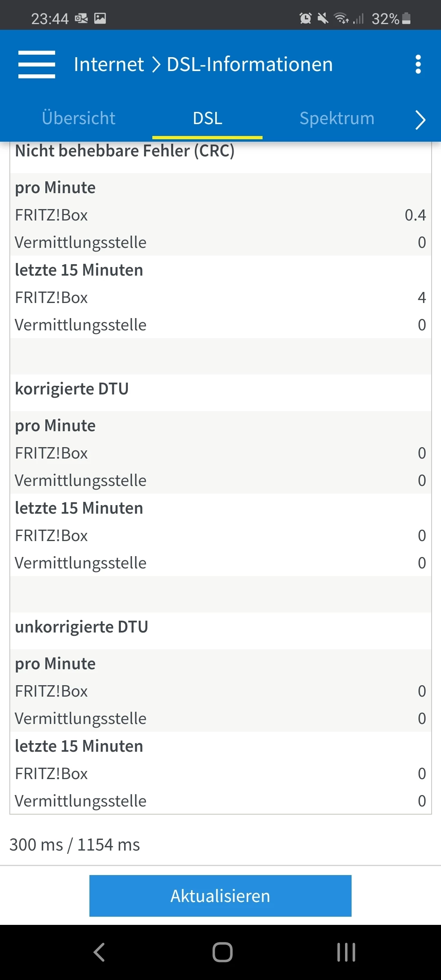Image resolution: width=441 pixels, height=980 pixels.
Task: Go to Internet in the breadcrumb
Action: coord(109,65)
